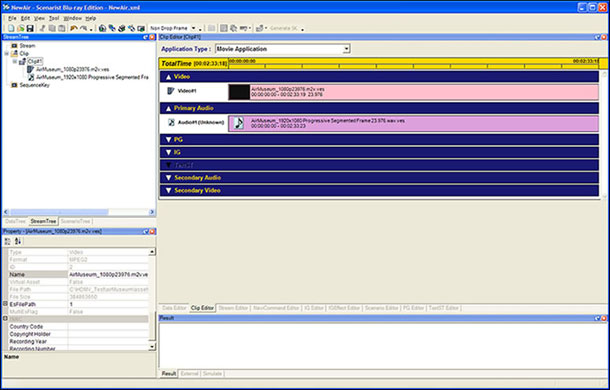Click the Copy toolbar icon
The height and width of the screenshot is (390, 610).
coord(52,28)
